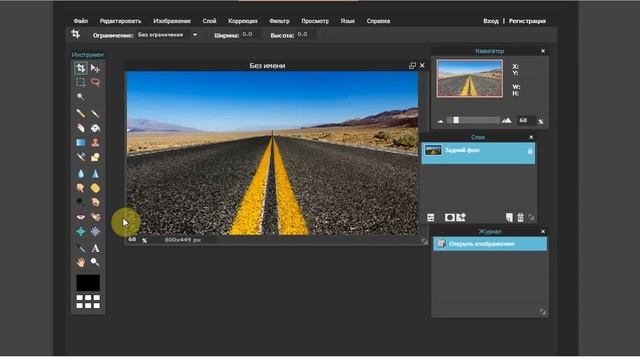The image size is (640, 360).
Task: Open the Слой menu
Action: point(209,21)
